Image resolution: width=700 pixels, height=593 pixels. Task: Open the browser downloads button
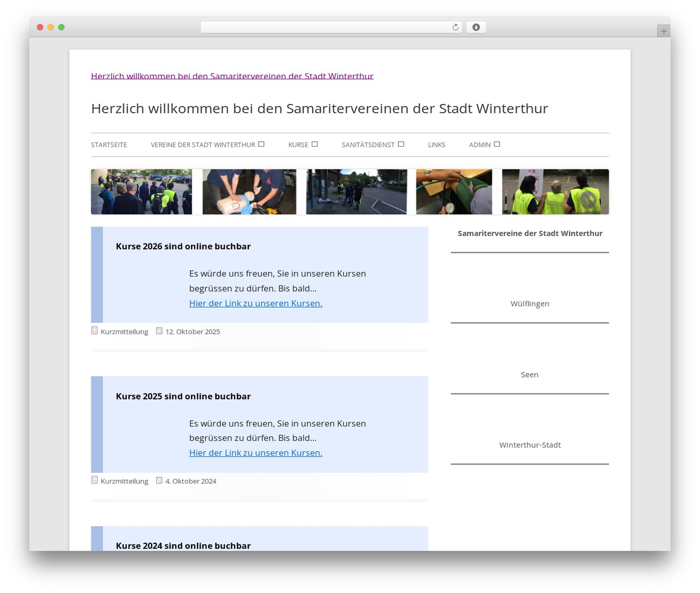pos(476,27)
